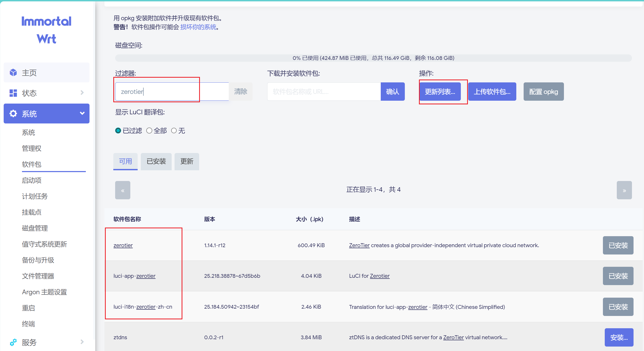Collapse the 系统 menu chevron
The height and width of the screenshot is (351, 644).
82,113
